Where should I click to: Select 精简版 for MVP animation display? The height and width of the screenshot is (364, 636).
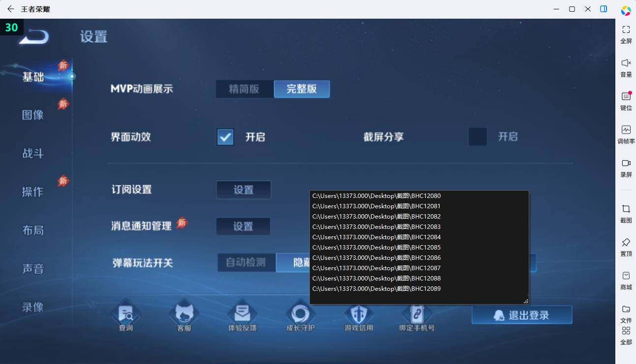click(x=244, y=89)
